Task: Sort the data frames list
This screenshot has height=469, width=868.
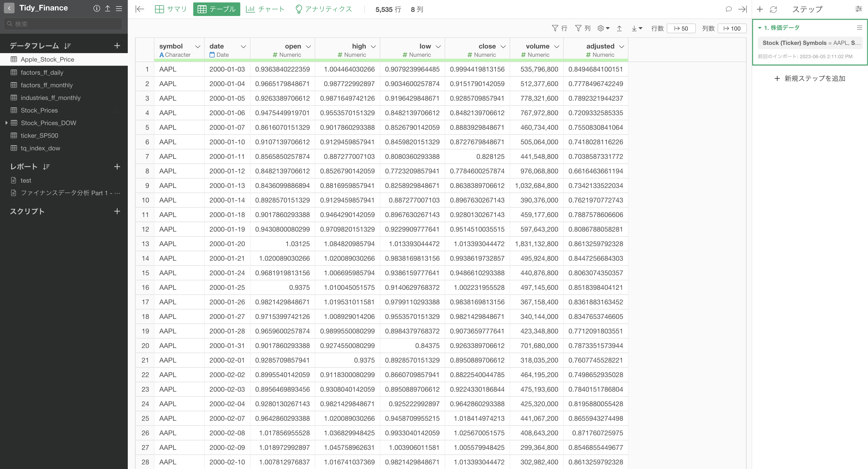Action: click(67, 46)
